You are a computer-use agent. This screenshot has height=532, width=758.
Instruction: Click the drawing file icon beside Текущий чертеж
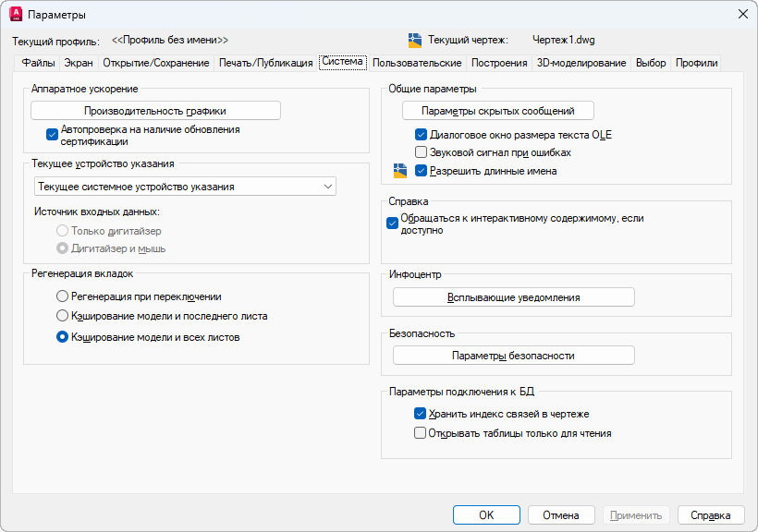(414, 41)
